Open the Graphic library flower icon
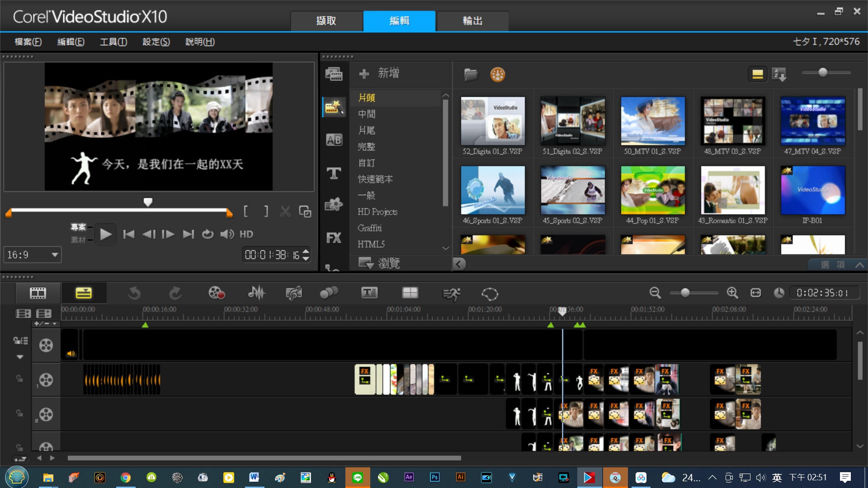The width and height of the screenshot is (868, 488). (x=334, y=205)
